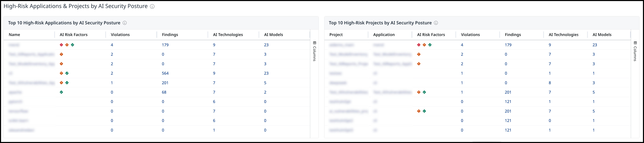Screen dimensions: 644x143
Task: Click info icon beside main page heading
Action: coord(152,6)
